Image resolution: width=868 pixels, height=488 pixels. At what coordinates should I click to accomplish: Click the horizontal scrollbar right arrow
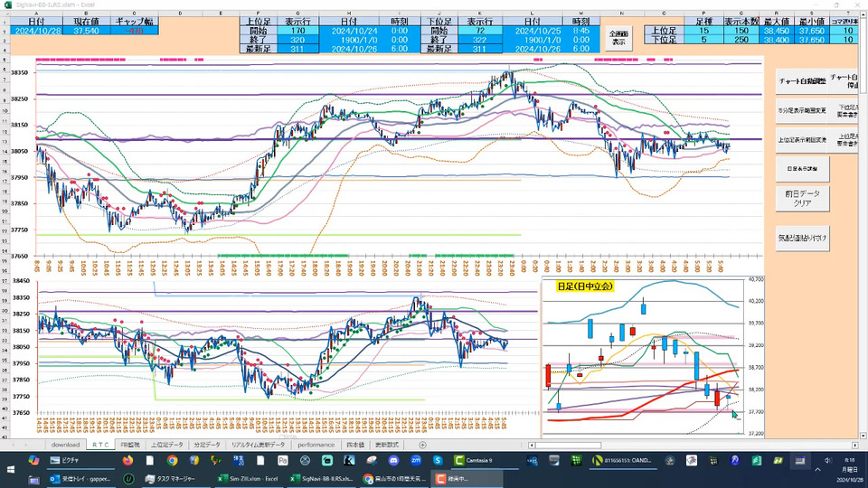(854, 445)
